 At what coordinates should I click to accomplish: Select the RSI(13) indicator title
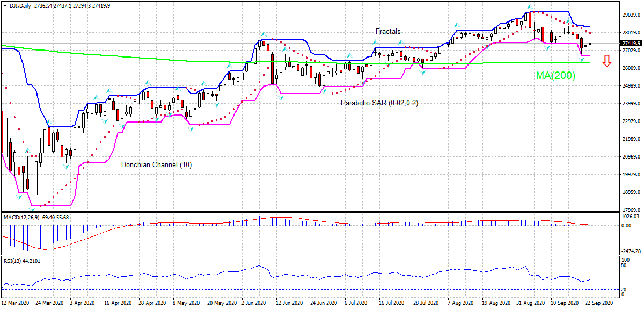click(x=13, y=261)
